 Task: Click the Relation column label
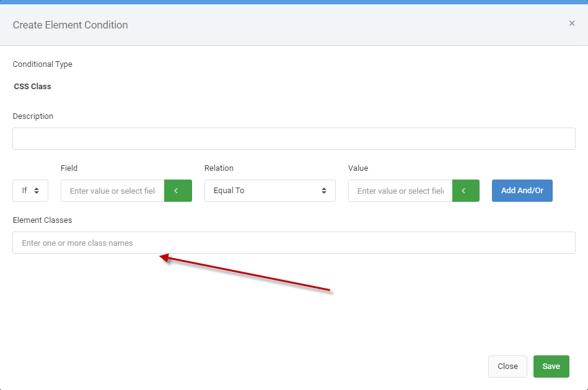coord(219,168)
